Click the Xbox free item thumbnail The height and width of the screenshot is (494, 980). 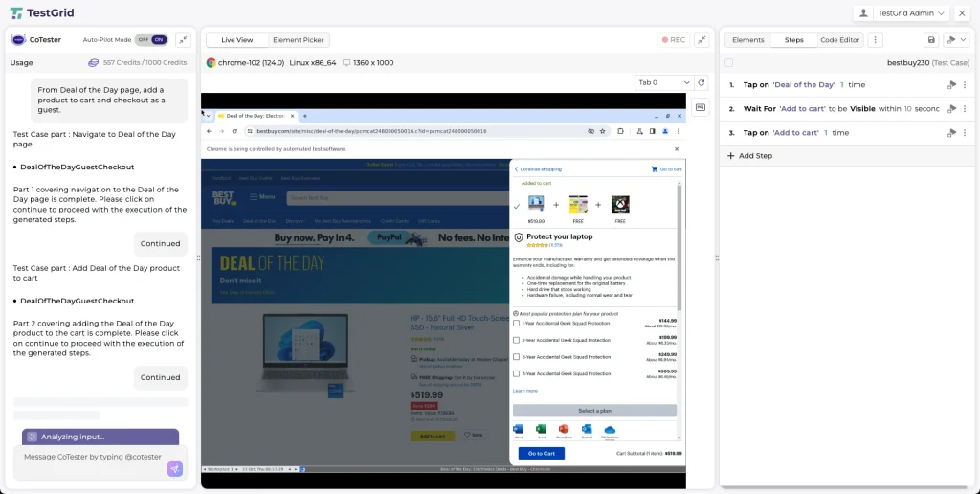(x=620, y=205)
